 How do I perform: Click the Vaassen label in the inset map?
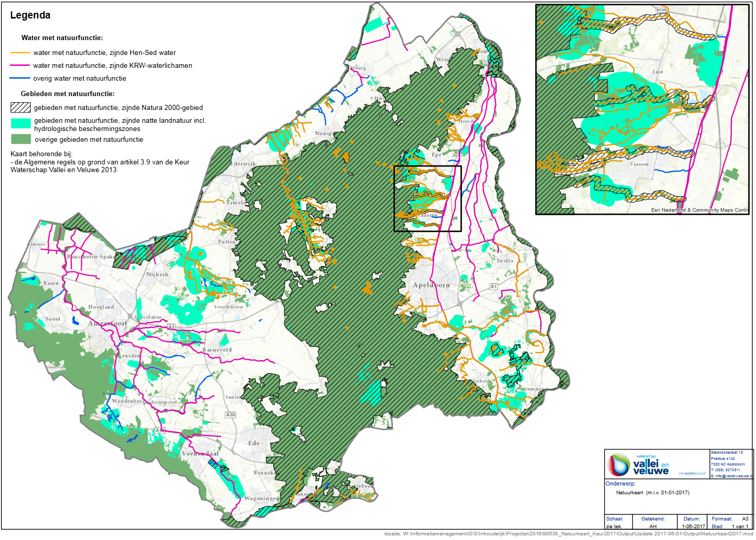click(x=639, y=164)
